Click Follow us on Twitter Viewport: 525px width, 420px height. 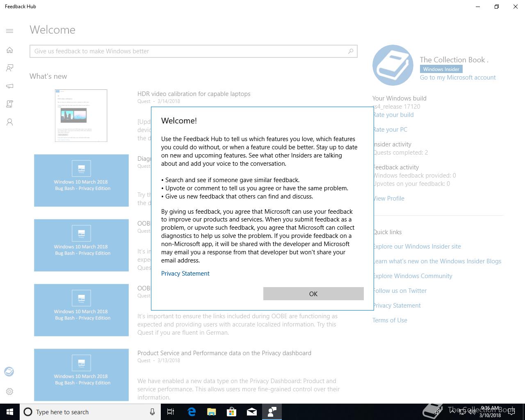tap(399, 291)
